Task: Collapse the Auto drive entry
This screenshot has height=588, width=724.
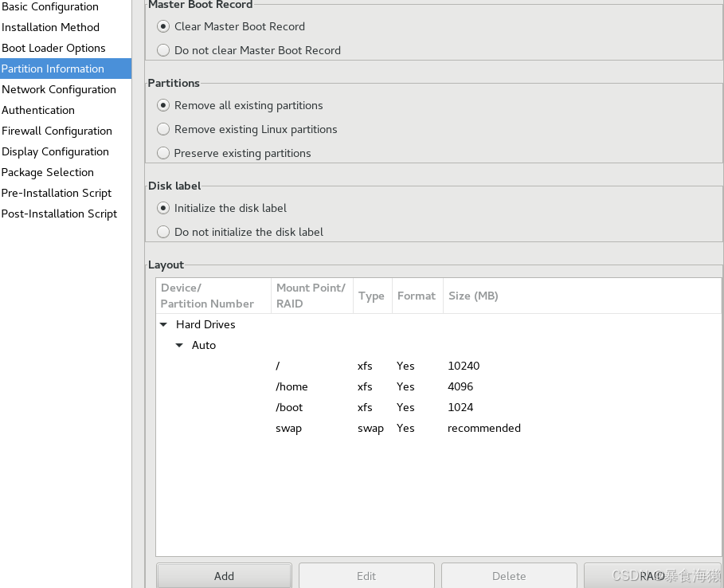Action: pyautogui.click(x=179, y=345)
